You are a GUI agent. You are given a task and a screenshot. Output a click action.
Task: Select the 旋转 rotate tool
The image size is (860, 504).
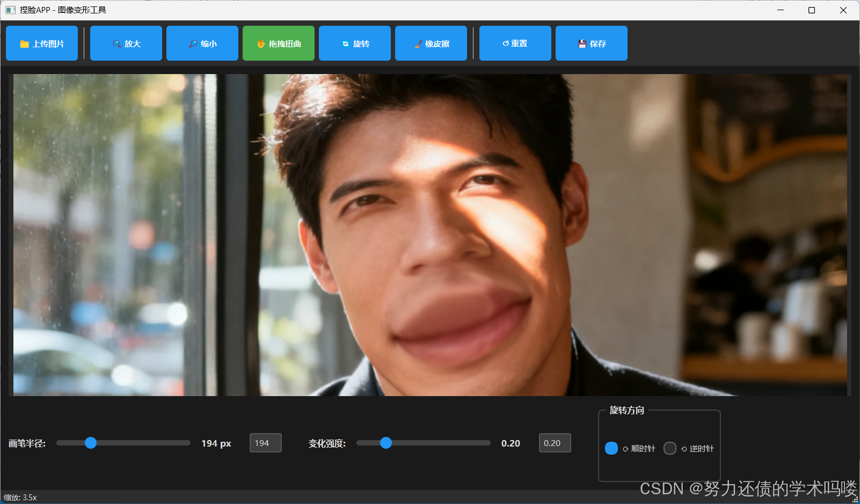click(355, 43)
